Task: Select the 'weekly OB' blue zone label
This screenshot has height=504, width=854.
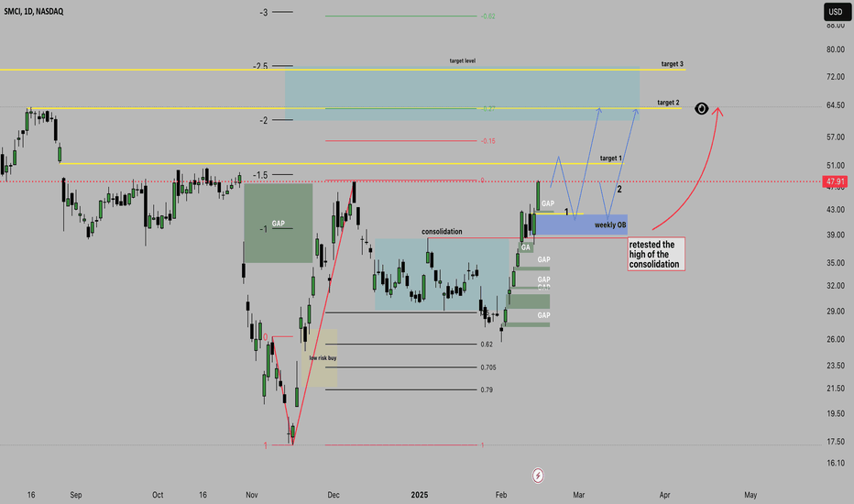Action: coord(610,225)
